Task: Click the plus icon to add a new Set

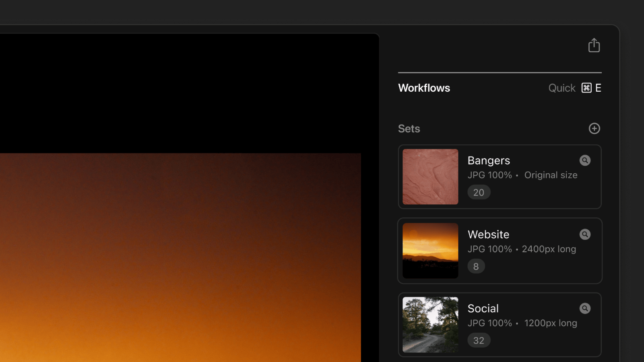Action: [x=594, y=128]
